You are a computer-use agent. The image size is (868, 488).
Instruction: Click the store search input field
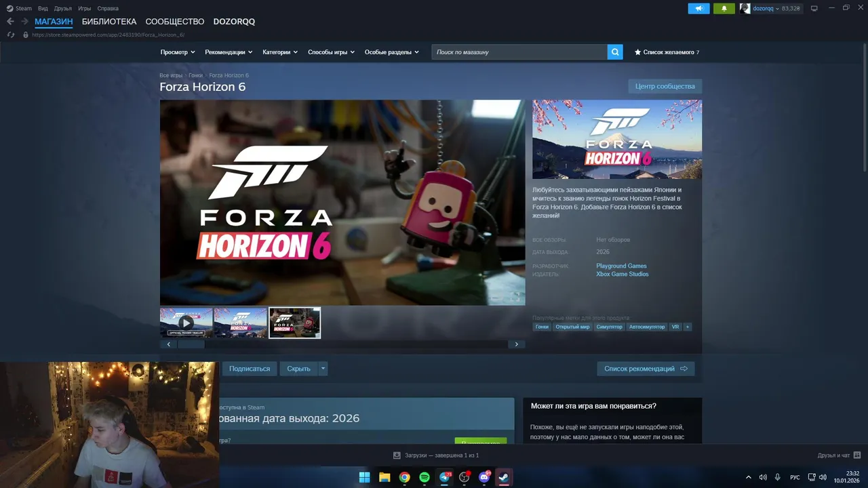(x=519, y=52)
